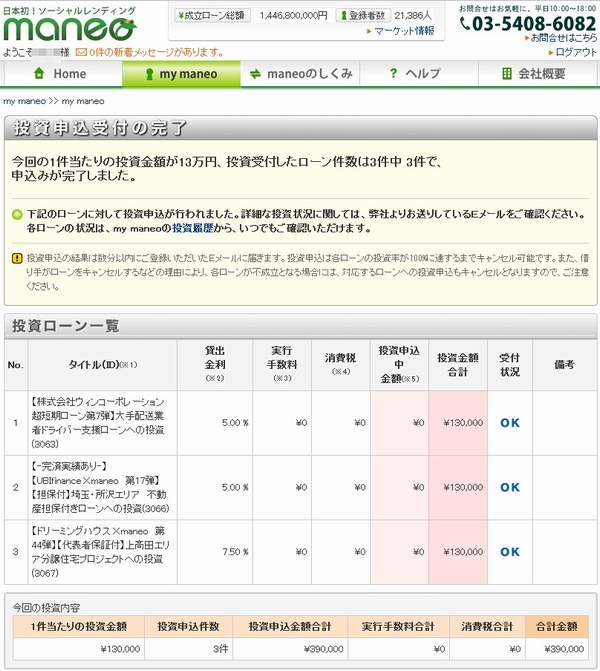Screen dimensions: 600x671
Task: Click the grid icon beside 会社概要
Action: point(507,74)
